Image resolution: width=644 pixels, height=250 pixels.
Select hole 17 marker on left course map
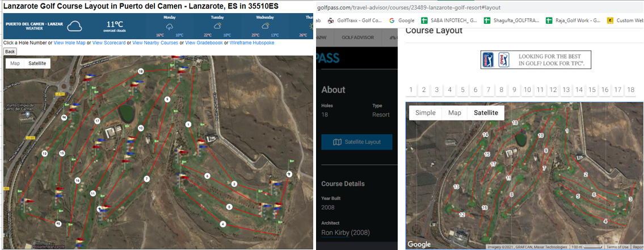click(98, 121)
